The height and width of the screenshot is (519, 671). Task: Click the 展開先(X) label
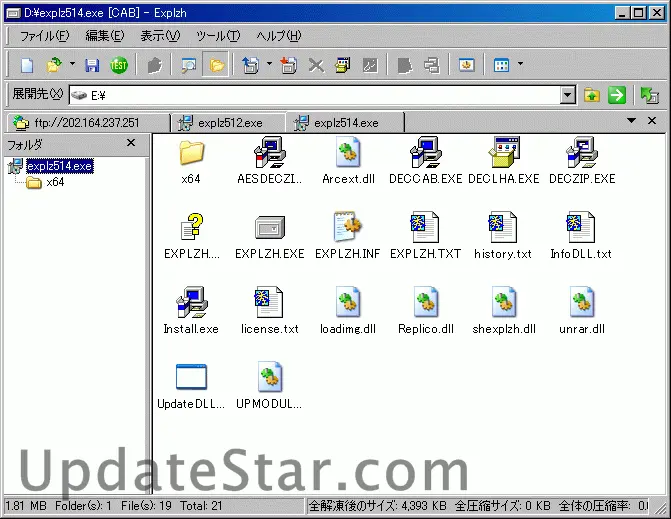(38, 94)
